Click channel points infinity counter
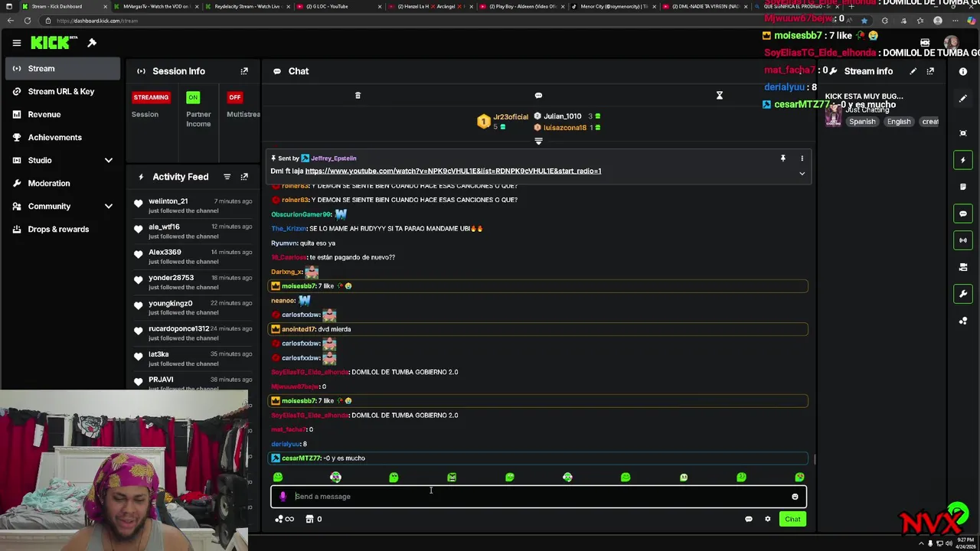 coord(284,520)
